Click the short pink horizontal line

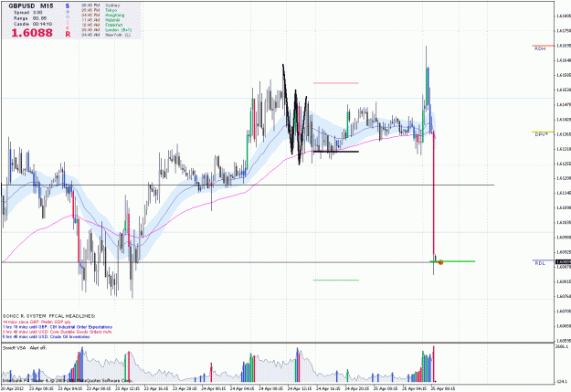pyautogui.click(x=336, y=83)
